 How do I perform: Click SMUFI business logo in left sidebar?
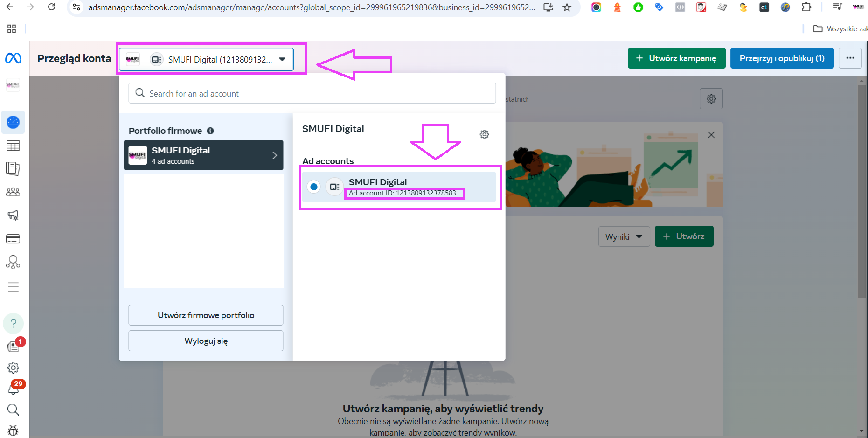coord(13,85)
